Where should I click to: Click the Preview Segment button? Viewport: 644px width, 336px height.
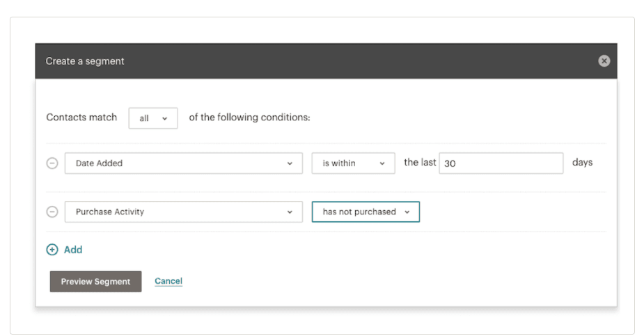pyautogui.click(x=95, y=282)
